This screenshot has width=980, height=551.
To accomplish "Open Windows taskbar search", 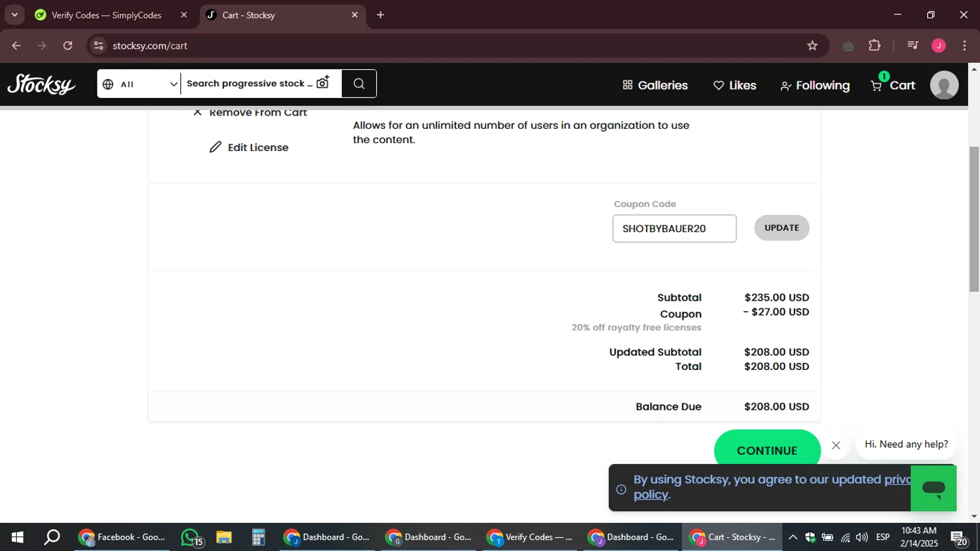I will [52, 537].
